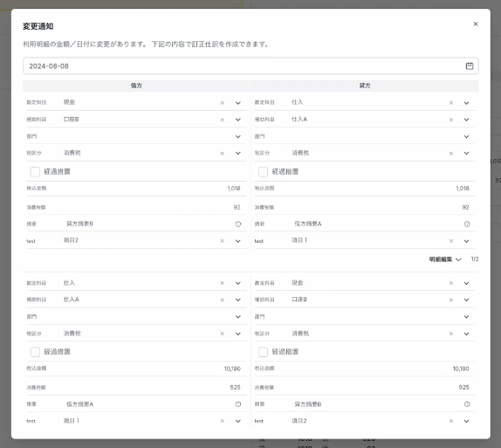The height and width of the screenshot is (448, 501).
Task: Expand first entry's credit 勘定科目 dropdown showing 仕入
Action: point(466,103)
